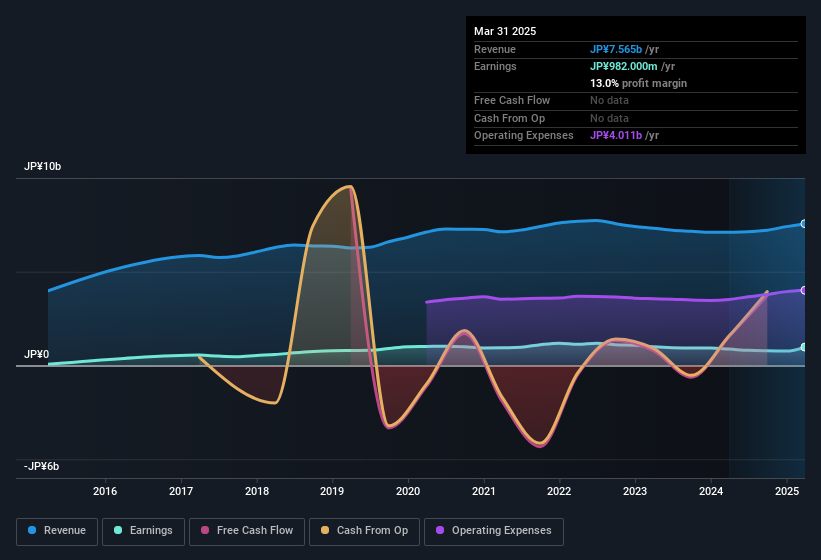This screenshot has width=821, height=560.
Task: Toggle the Earnings legend button
Action: click(x=143, y=531)
